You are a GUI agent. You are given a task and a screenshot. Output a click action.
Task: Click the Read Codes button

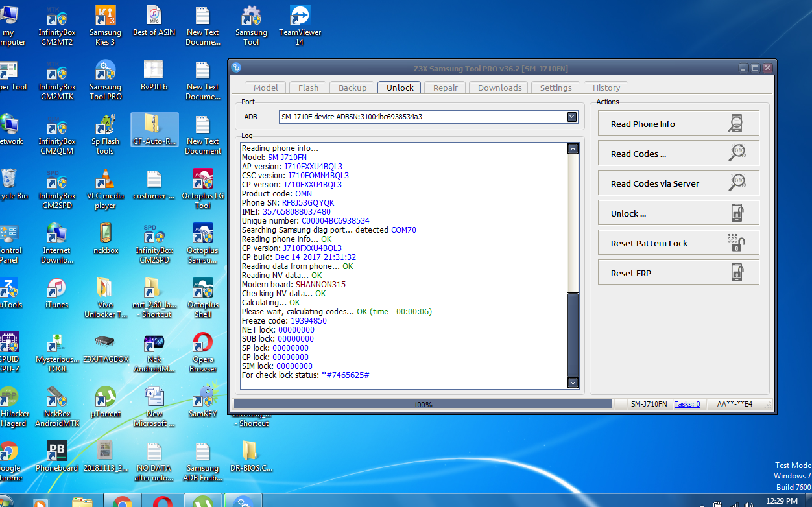click(x=678, y=153)
